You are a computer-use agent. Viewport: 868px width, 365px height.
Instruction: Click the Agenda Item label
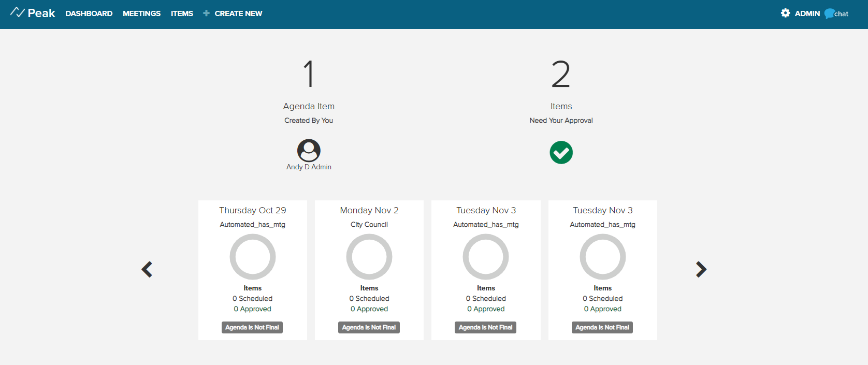click(309, 106)
